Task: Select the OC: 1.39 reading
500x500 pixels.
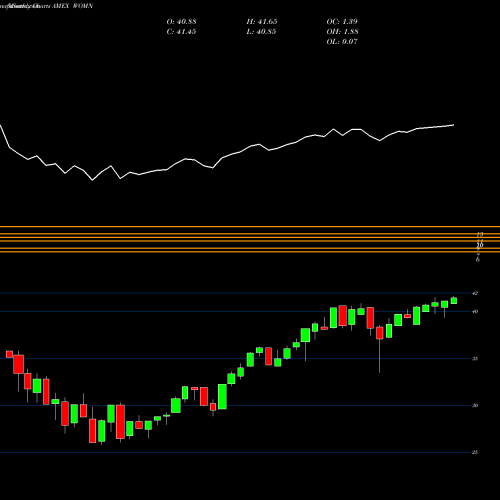Action: click(x=342, y=22)
